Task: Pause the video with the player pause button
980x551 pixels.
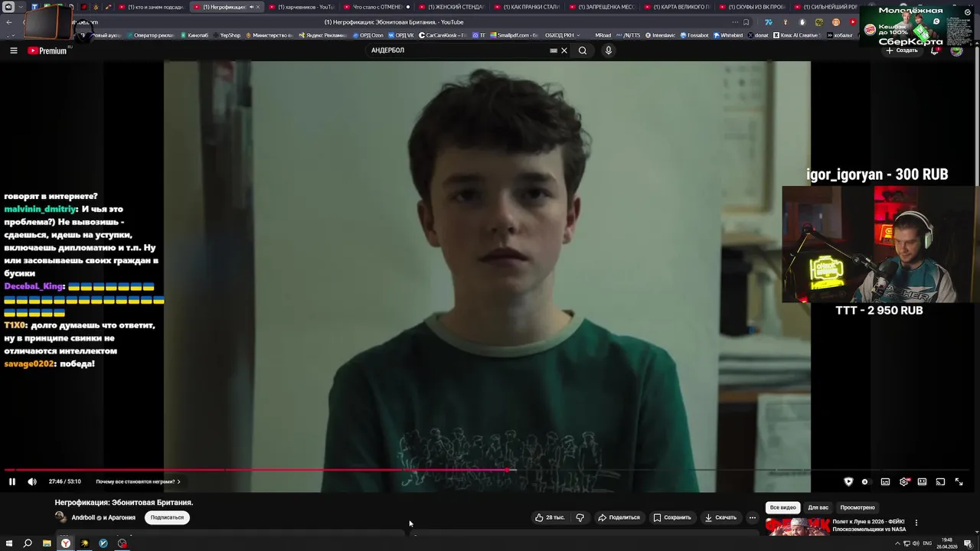Action: click(12, 482)
